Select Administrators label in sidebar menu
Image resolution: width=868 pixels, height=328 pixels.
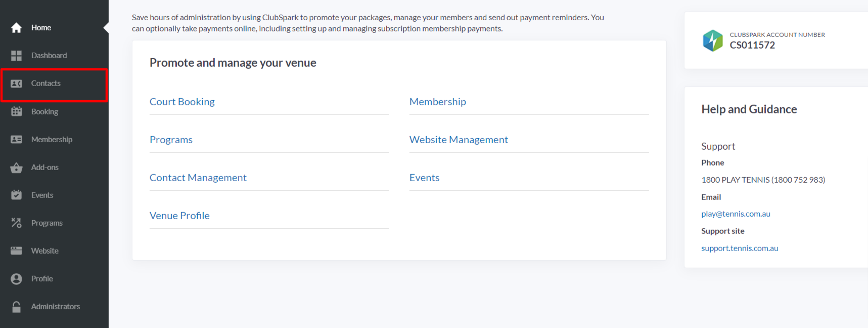pyautogui.click(x=56, y=307)
